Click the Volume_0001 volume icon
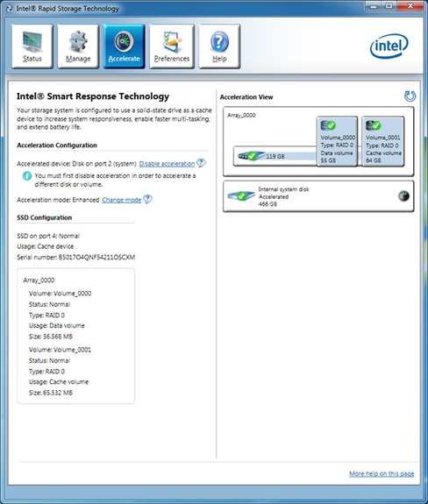Screen dimensions: 428x504 (x=374, y=125)
